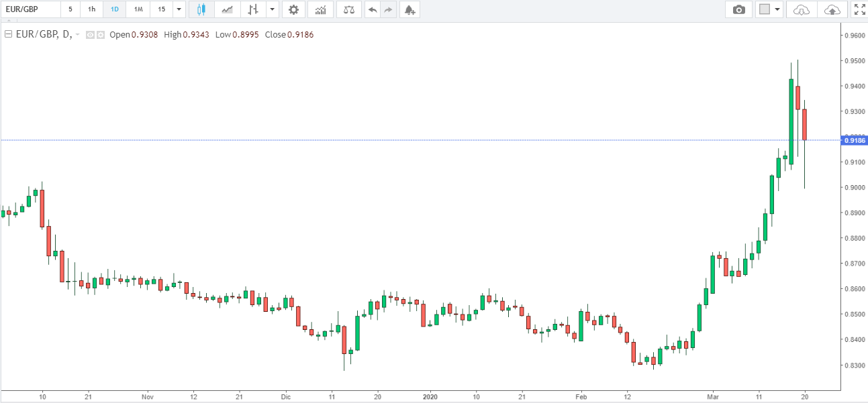Click the Dic label on time axis

click(285, 397)
